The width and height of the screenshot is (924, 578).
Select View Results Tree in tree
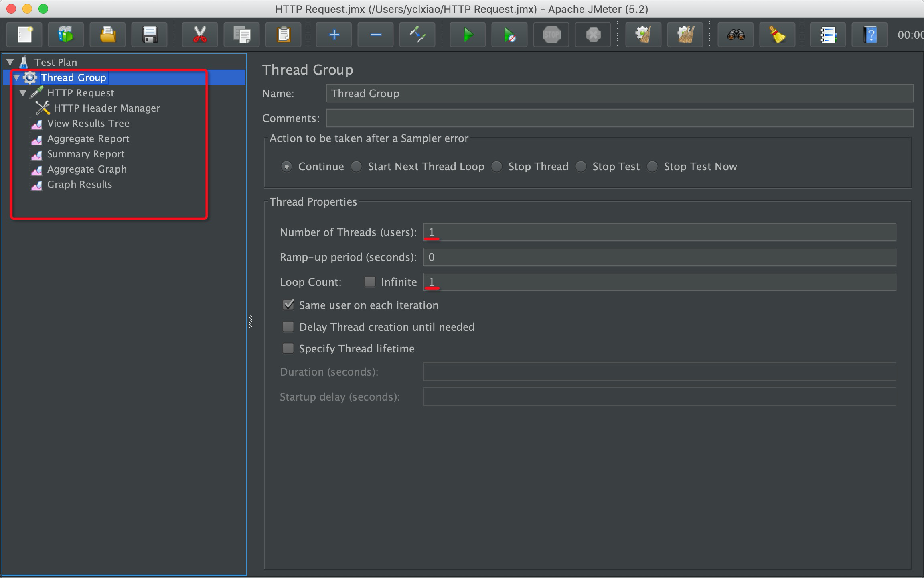pos(88,124)
